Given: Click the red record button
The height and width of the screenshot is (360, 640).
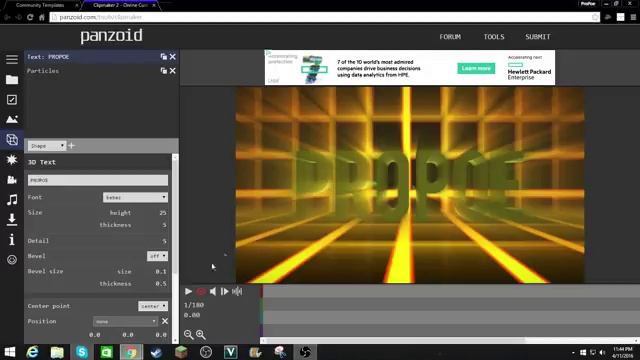Looking at the screenshot, I should [x=201, y=291].
